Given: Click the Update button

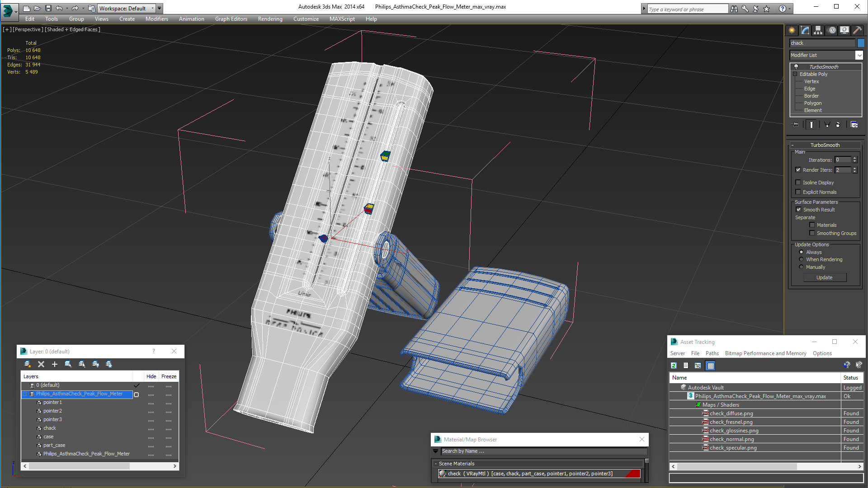Looking at the screenshot, I should (x=824, y=277).
